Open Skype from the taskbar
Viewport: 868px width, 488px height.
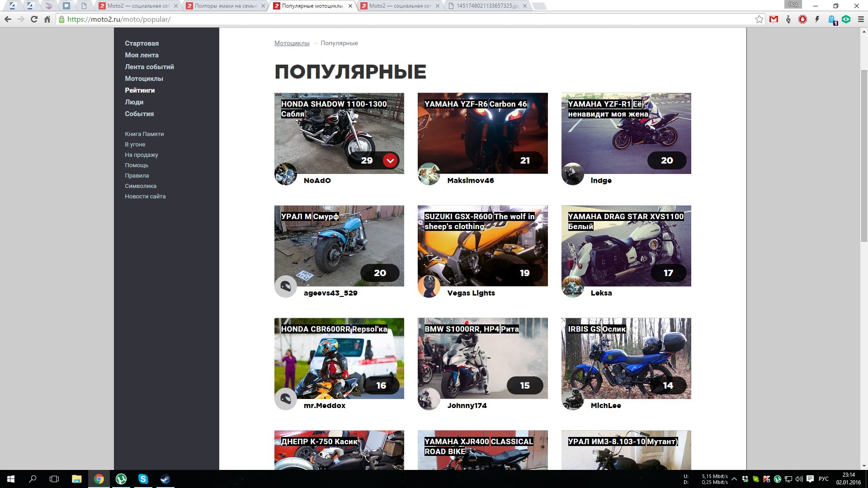(143, 479)
